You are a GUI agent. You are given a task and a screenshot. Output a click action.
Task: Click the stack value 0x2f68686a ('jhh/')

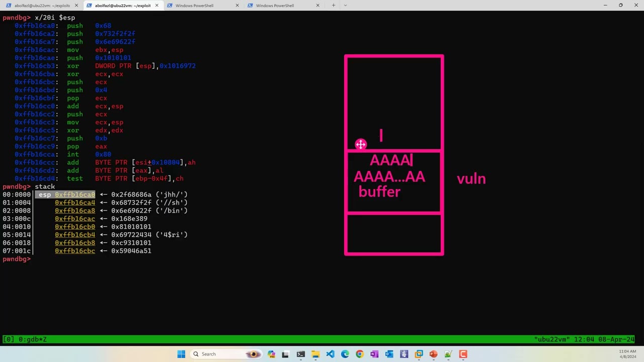point(149,195)
